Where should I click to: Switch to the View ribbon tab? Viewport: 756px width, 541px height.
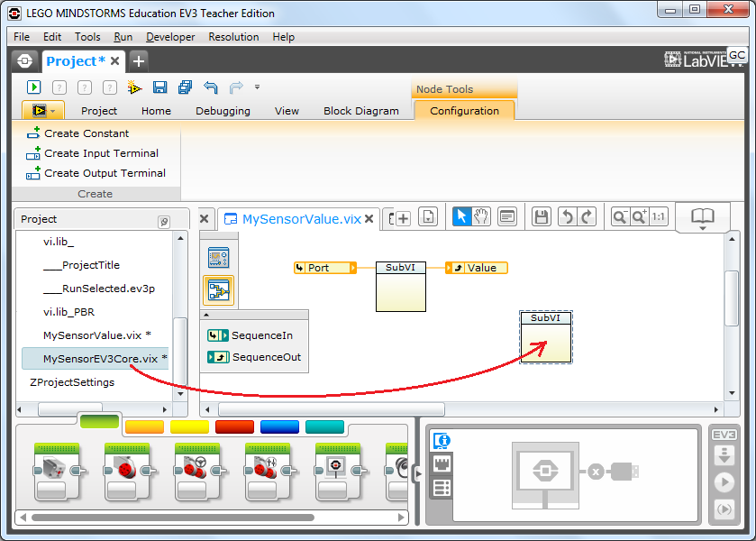[x=287, y=111]
